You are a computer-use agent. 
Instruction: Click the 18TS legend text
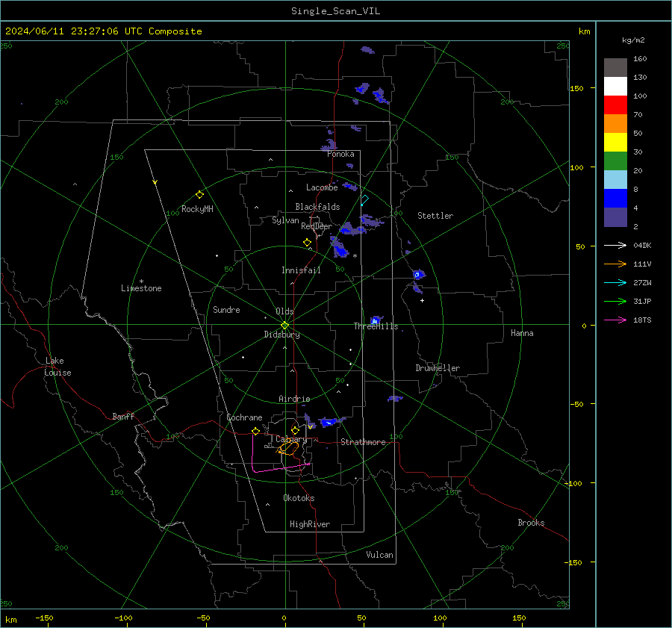[x=642, y=320]
